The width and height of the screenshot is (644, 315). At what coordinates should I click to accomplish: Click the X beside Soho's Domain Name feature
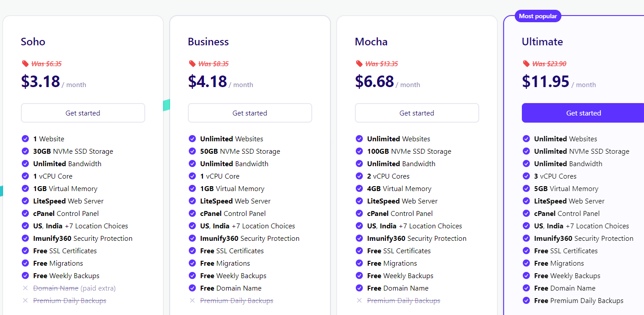(x=25, y=288)
